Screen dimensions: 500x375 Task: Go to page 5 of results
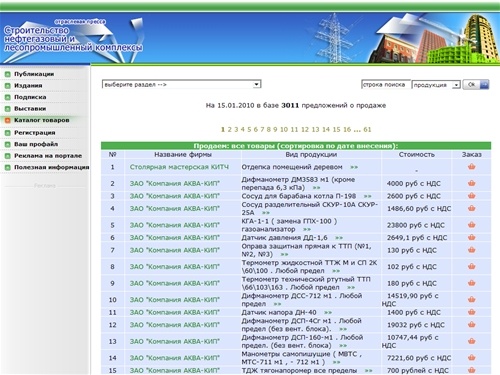[249, 129]
